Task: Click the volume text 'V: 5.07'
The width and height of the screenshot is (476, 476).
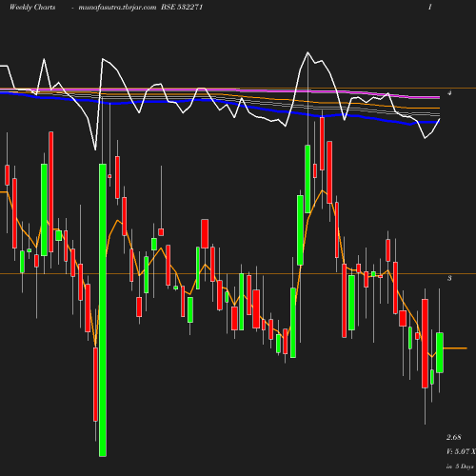Action: [458, 451]
